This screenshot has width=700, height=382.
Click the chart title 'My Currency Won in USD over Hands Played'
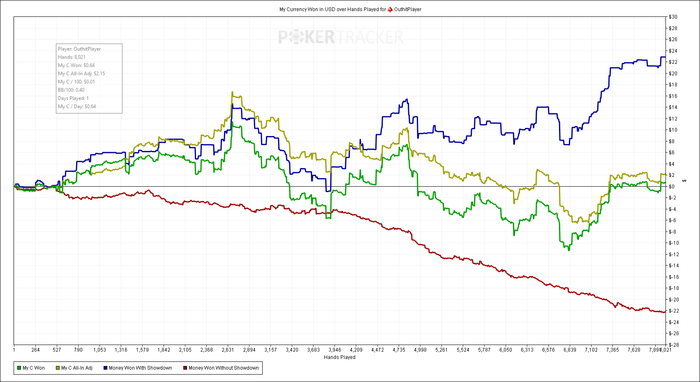pyautogui.click(x=329, y=9)
